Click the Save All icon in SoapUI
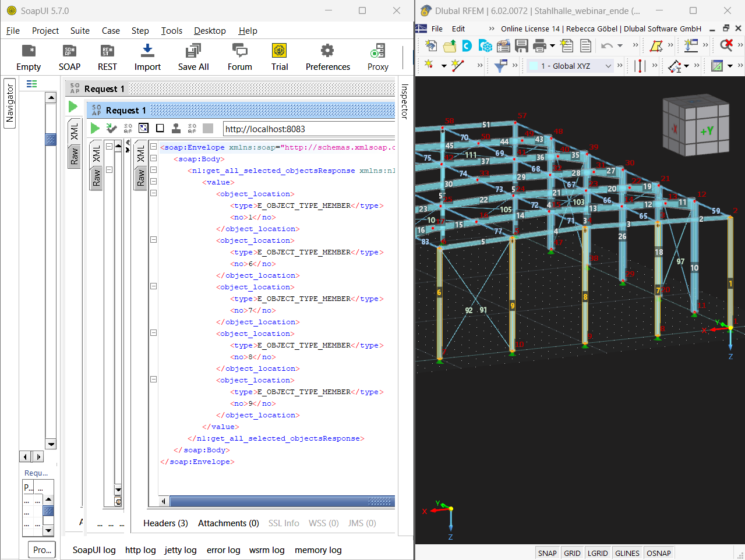The height and width of the screenshot is (560, 745). point(193,56)
